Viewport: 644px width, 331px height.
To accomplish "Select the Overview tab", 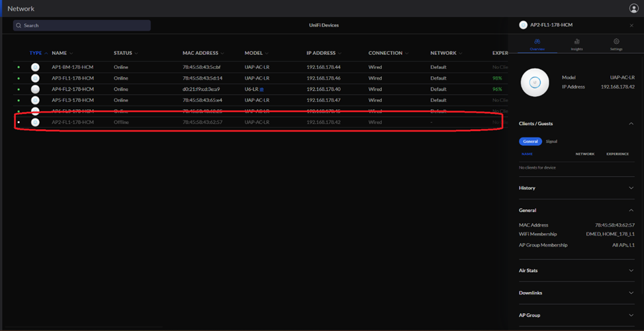I will pos(537,44).
